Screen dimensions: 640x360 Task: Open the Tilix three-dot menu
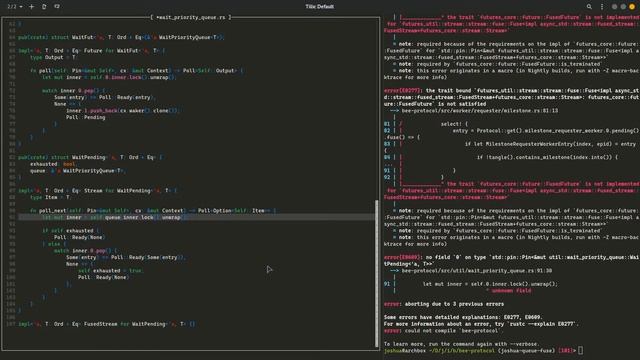point(602,7)
